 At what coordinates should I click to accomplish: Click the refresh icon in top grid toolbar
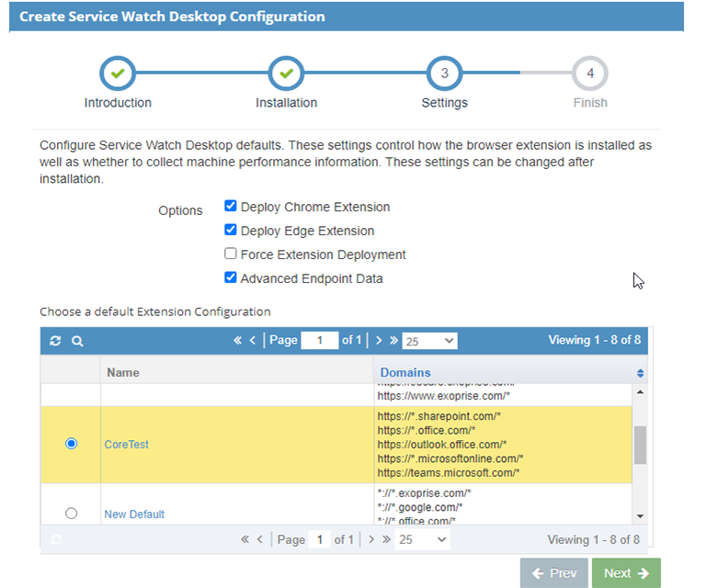(55, 341)
